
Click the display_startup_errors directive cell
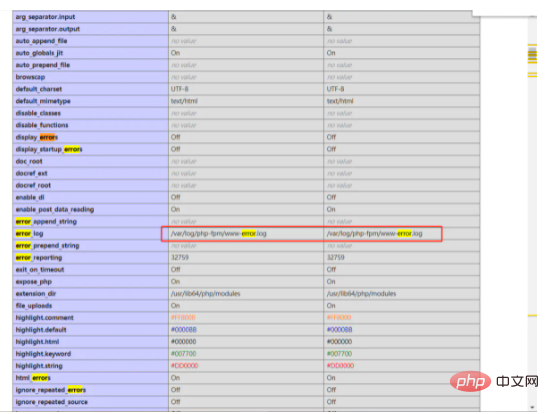pos(90,149)
